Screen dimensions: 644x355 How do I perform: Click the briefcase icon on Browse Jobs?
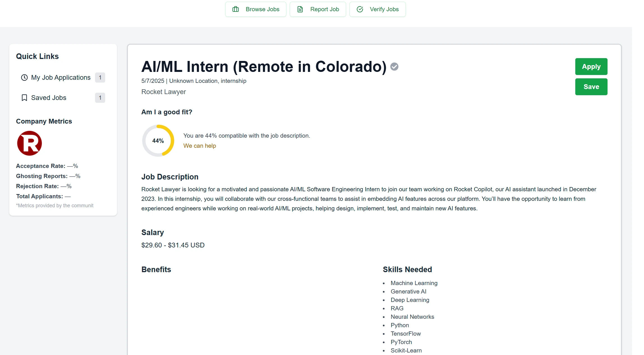pos(235,9)
